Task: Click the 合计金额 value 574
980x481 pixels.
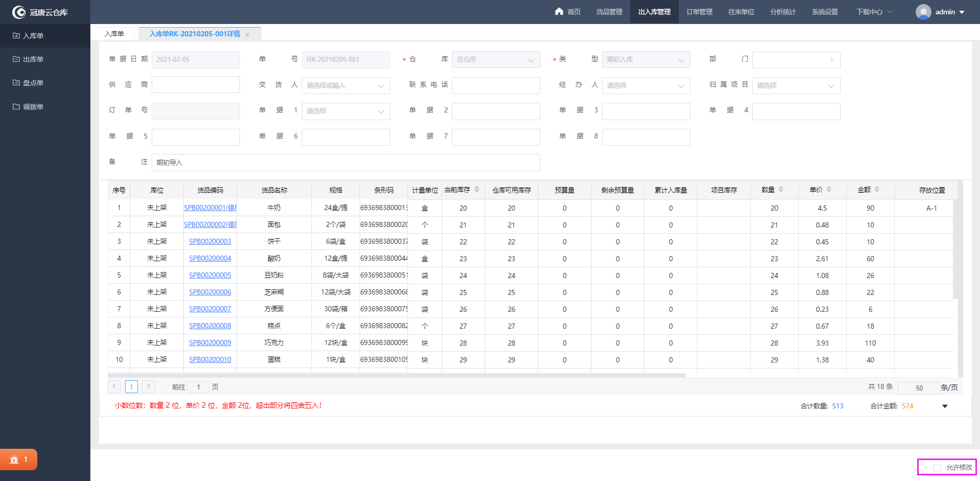Action: pos(907,406)
